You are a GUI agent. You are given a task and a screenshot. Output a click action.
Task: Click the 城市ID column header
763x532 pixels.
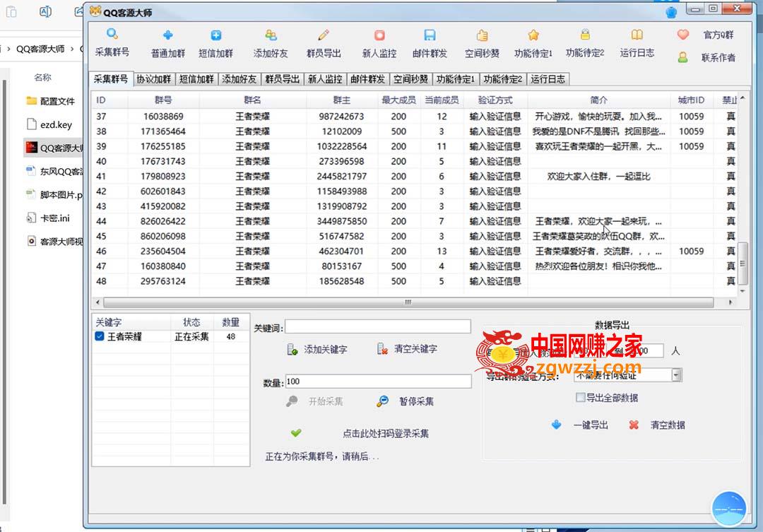(692, 100)
